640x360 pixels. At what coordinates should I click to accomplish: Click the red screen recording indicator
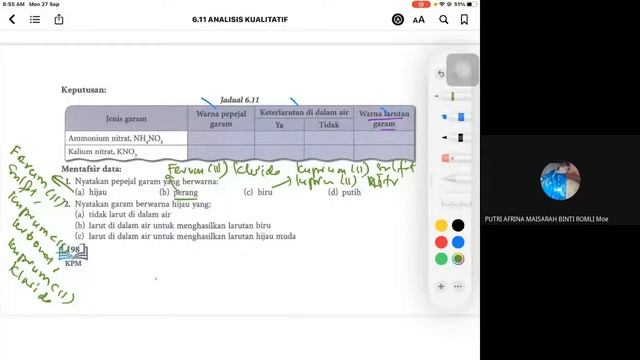point(421,4)
